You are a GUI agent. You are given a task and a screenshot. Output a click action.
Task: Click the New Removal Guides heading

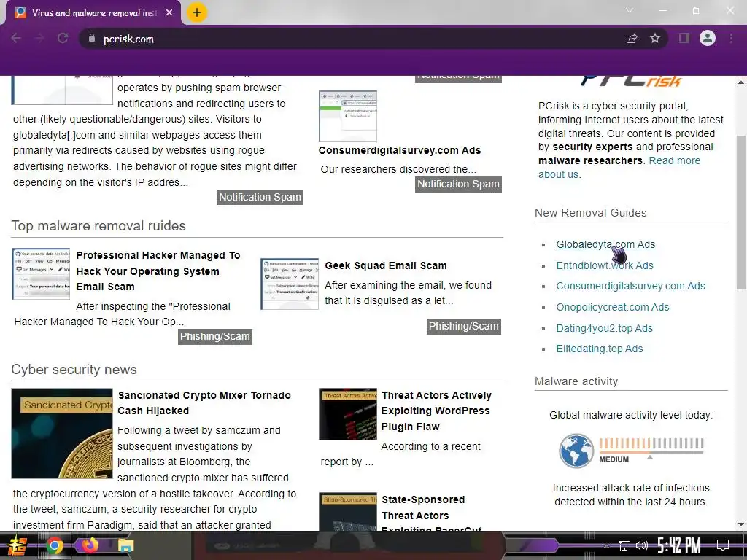tap(591, 213)
